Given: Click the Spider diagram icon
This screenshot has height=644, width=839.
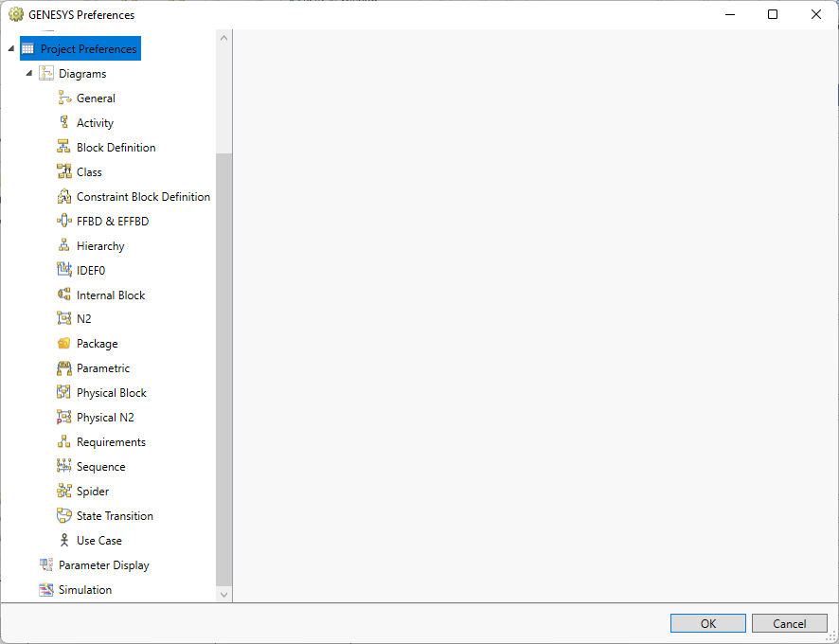Looking at the screenshot, I should coord(64,492).
